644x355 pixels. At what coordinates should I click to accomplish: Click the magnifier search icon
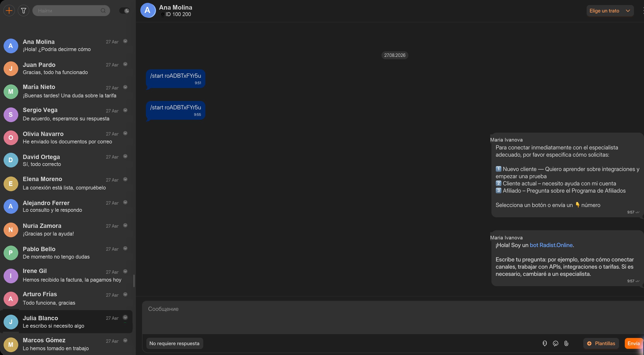tap(103, 11)
